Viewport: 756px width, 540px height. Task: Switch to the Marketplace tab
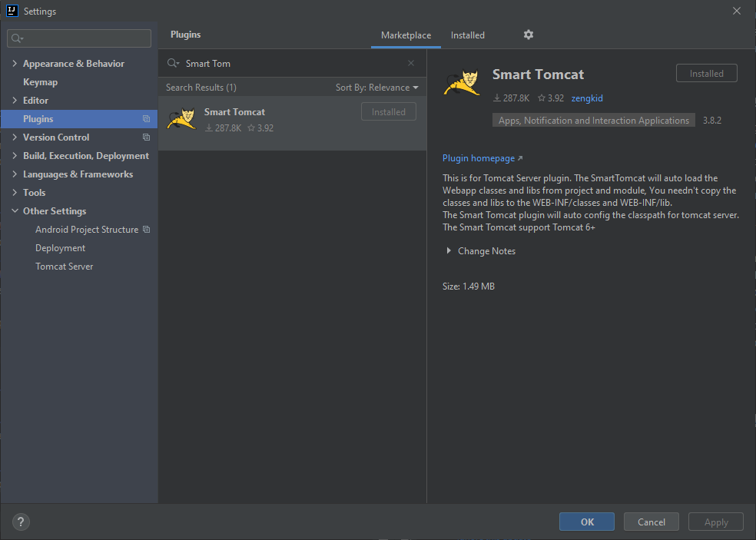[x=406, y=35]
